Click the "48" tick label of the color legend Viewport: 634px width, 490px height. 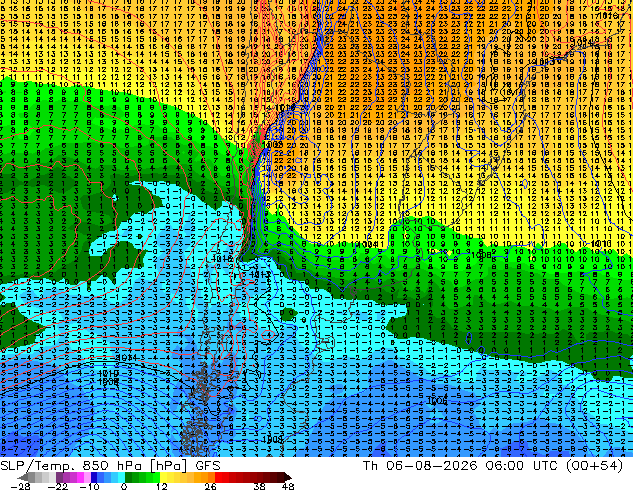coord(288,486)
